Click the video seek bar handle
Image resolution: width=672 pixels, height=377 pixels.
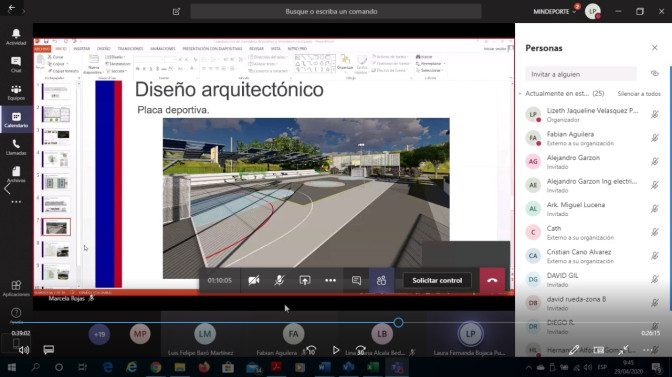(398, 323)
